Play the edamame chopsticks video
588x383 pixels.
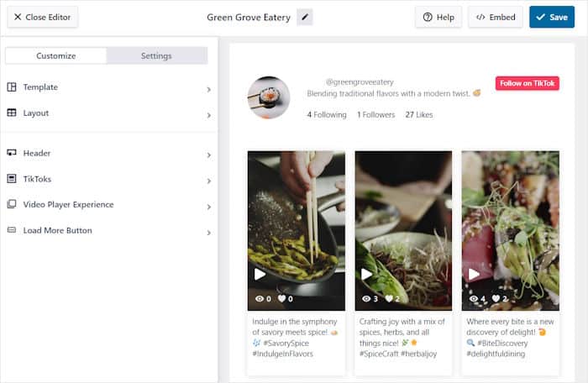(x=260, y=274)
